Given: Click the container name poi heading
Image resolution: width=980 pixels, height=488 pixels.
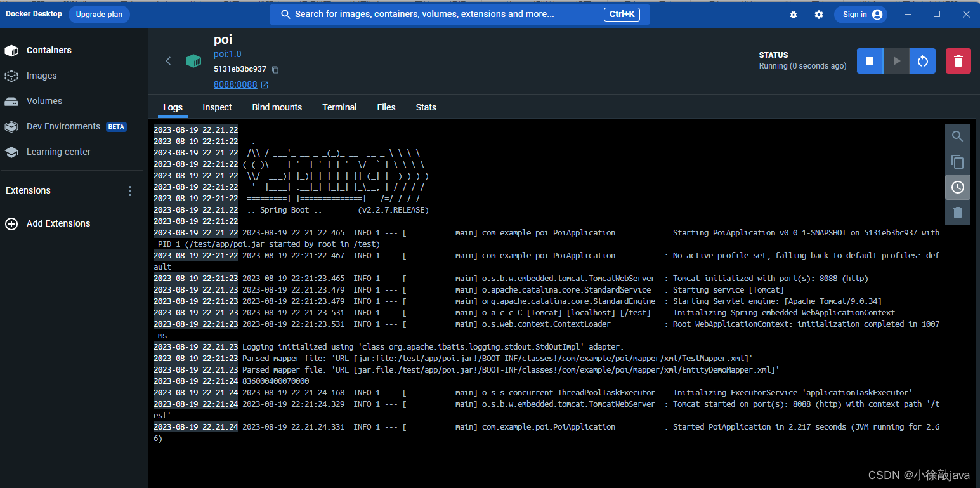Looking at the screenshot, I should [223, 39].
